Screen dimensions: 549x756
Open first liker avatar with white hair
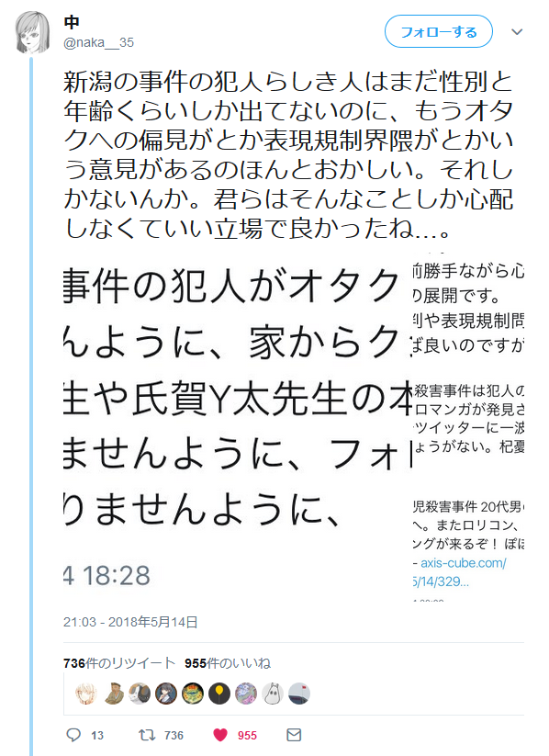86,694
